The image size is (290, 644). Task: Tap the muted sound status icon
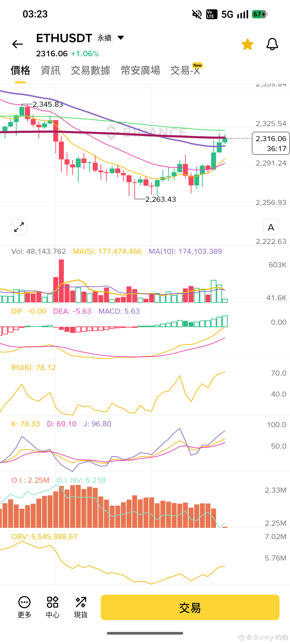pos(197,14)
